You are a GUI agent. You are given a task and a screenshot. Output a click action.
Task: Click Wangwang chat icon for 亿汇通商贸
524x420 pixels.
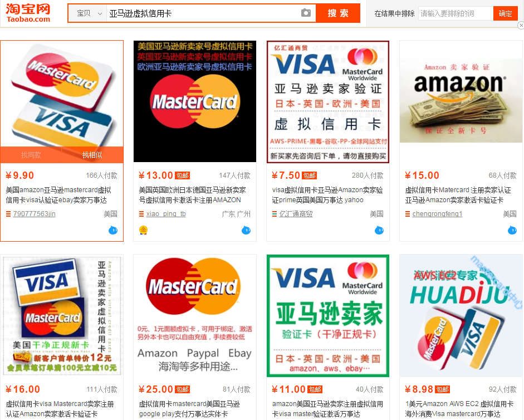tap(379, 230)
